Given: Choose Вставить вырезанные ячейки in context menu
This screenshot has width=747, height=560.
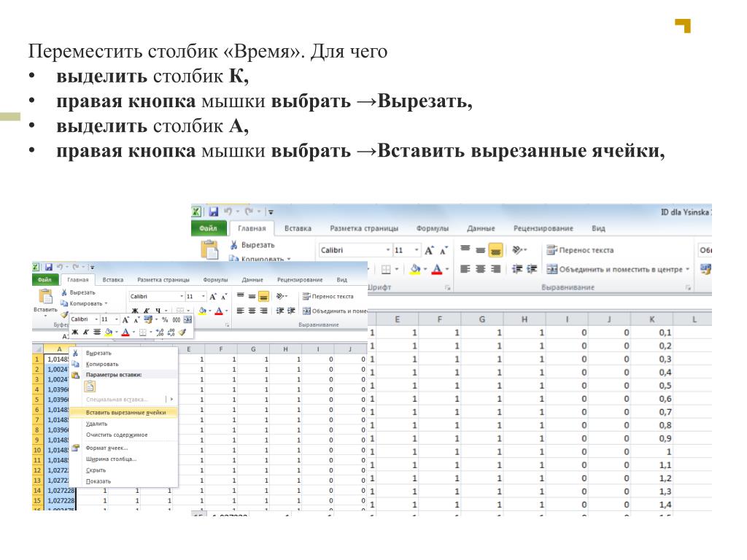Looking at the screenshot, I should (x=124, y=413).
